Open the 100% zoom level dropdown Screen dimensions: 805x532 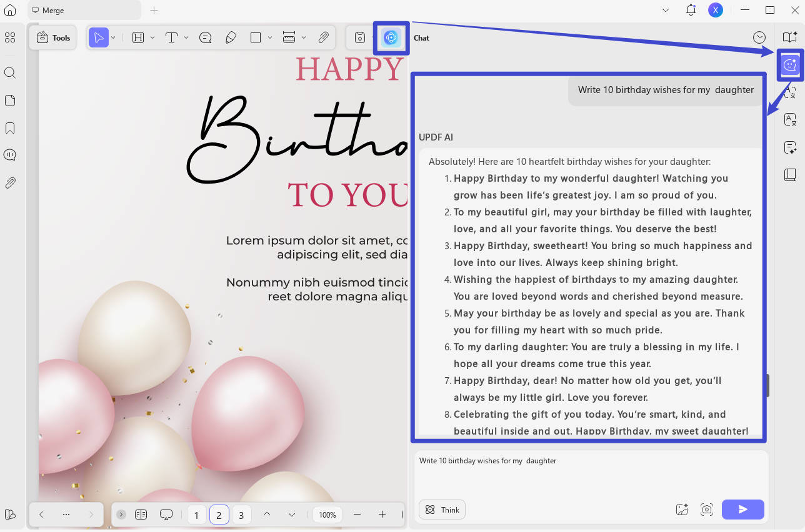point(327,515)
